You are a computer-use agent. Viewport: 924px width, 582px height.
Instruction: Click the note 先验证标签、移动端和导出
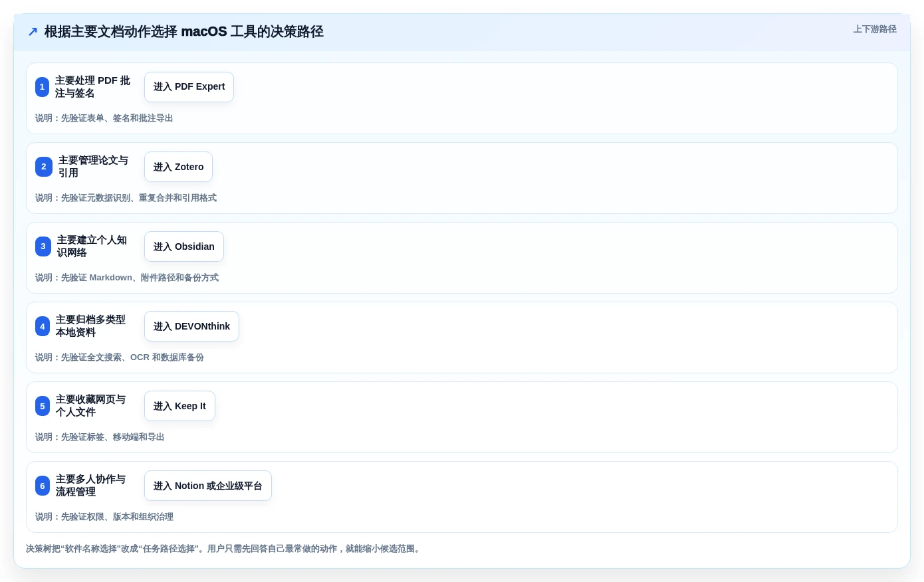(113, 437)
